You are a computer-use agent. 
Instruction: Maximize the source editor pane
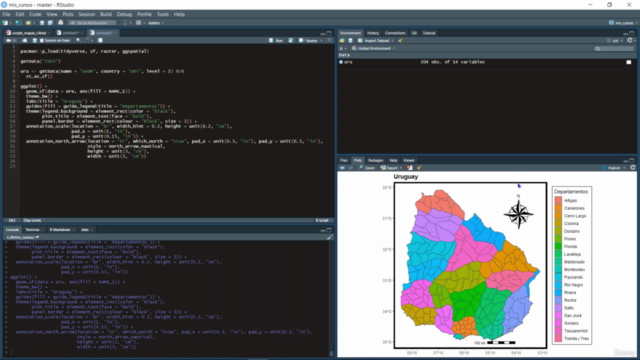(329, 33)
